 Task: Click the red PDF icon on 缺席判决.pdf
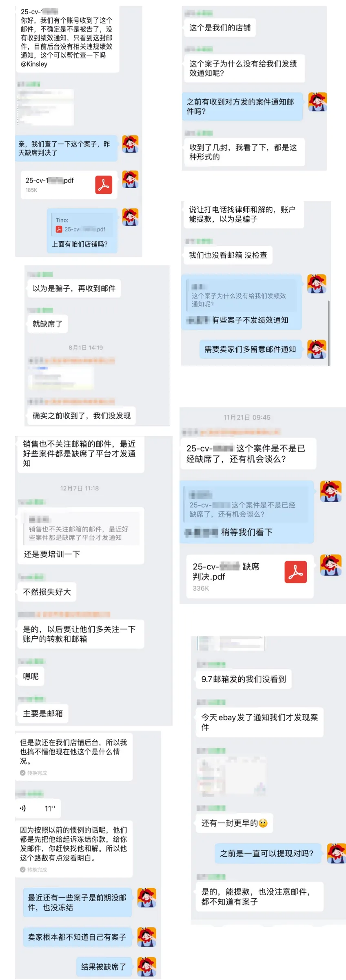[295, 571]
